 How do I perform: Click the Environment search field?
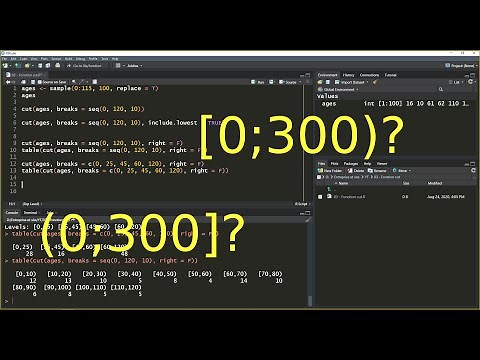point(455,89)
